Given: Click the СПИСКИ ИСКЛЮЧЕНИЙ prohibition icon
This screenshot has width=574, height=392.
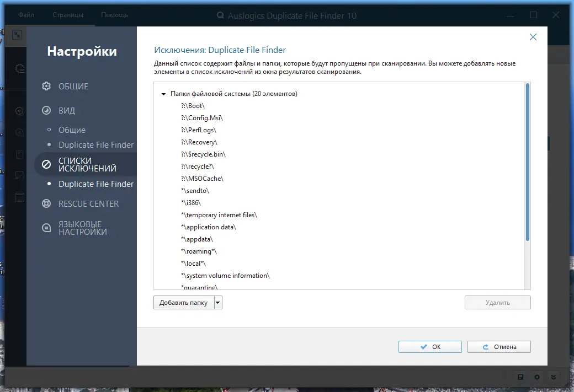Looking at the screenshot, I should click(x=46, y=164).
